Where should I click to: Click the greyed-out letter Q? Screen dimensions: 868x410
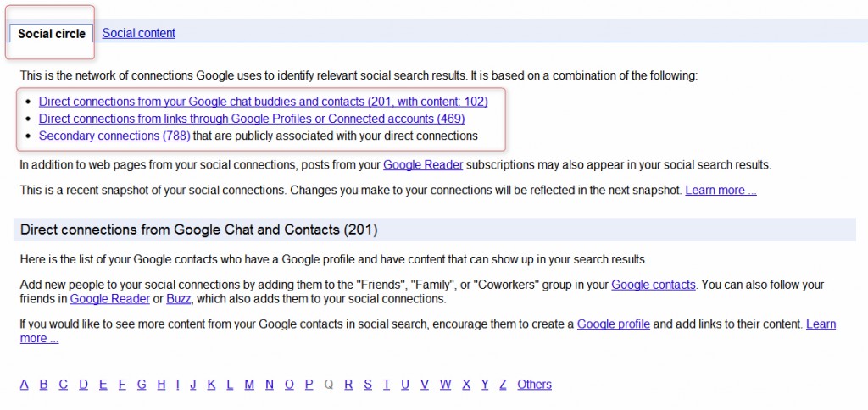[329, 385]
